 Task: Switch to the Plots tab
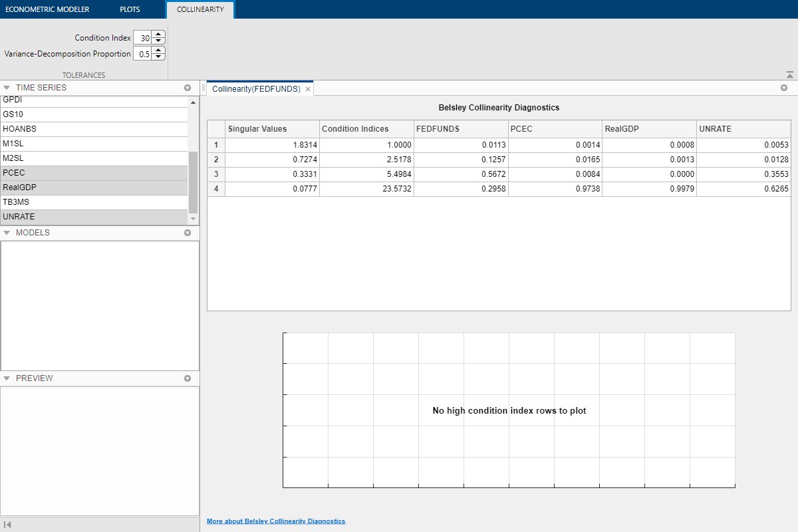130,10
